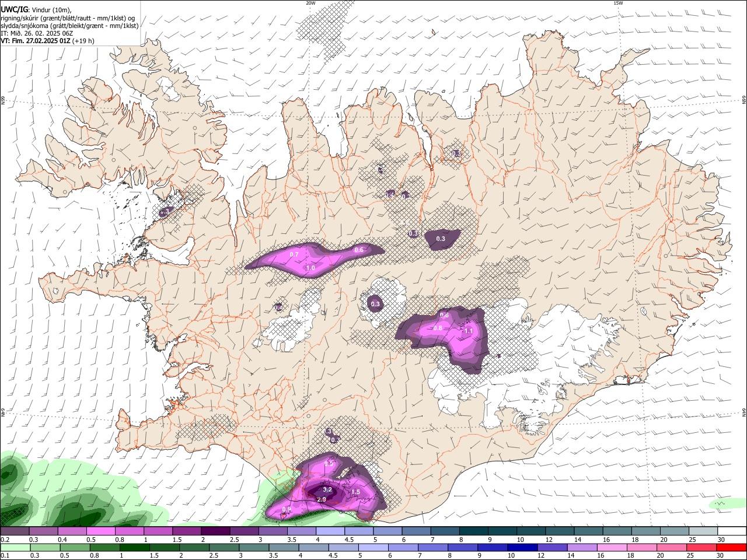
Task: Click the "0.4" label under the upper legend
Action: point(62,540)
